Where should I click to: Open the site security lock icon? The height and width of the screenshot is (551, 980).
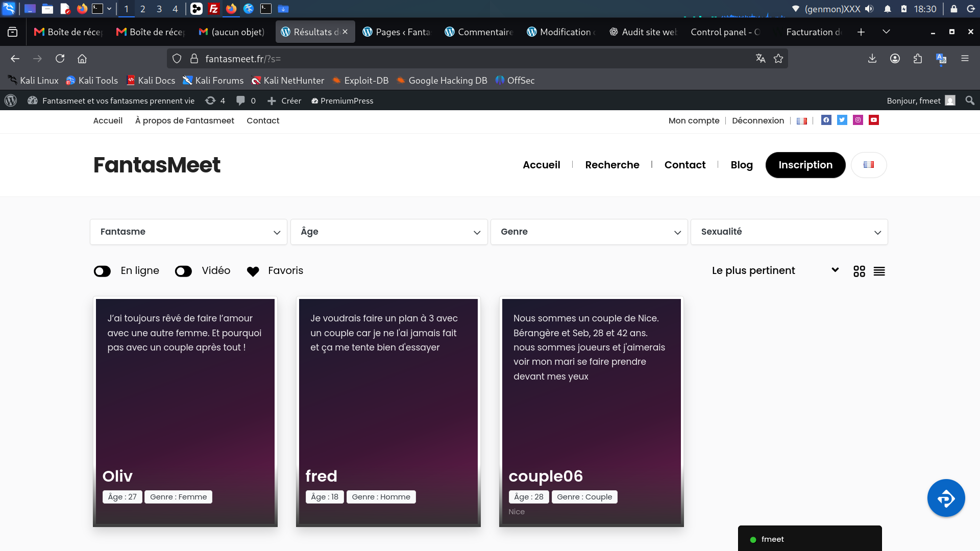point(194,59)
